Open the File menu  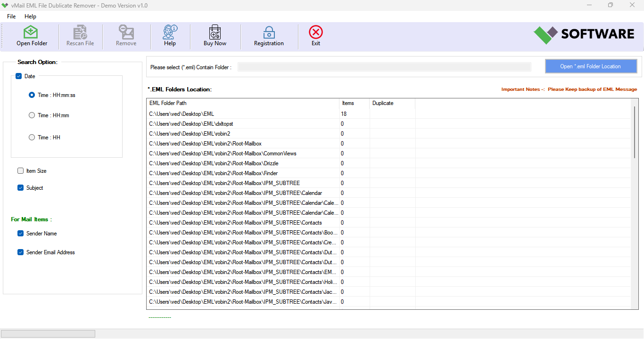click(11, 16)
